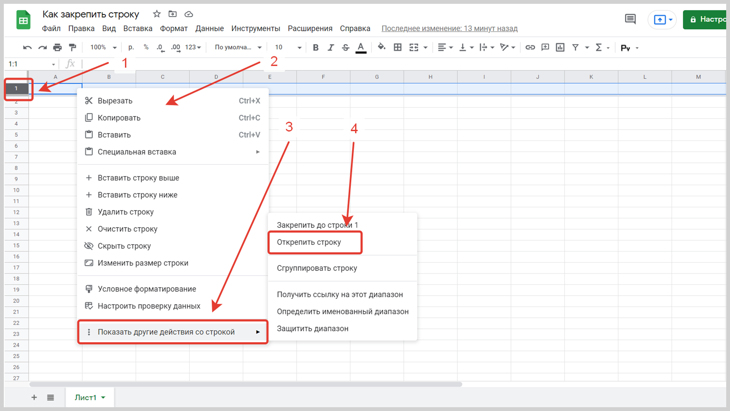Open the Правка menu
Image resolution: width=730 pixels, height=411 pixels.
(x=81, y=28)
